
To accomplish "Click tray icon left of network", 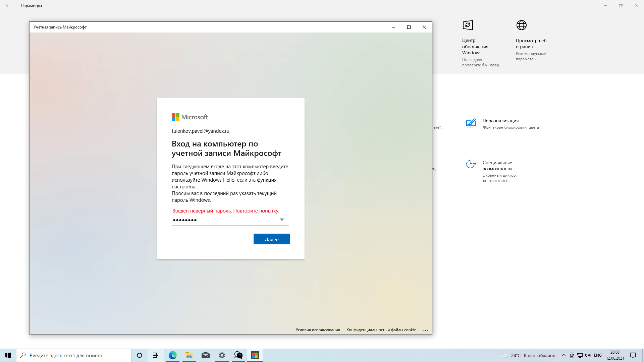I will coord(572,355).
